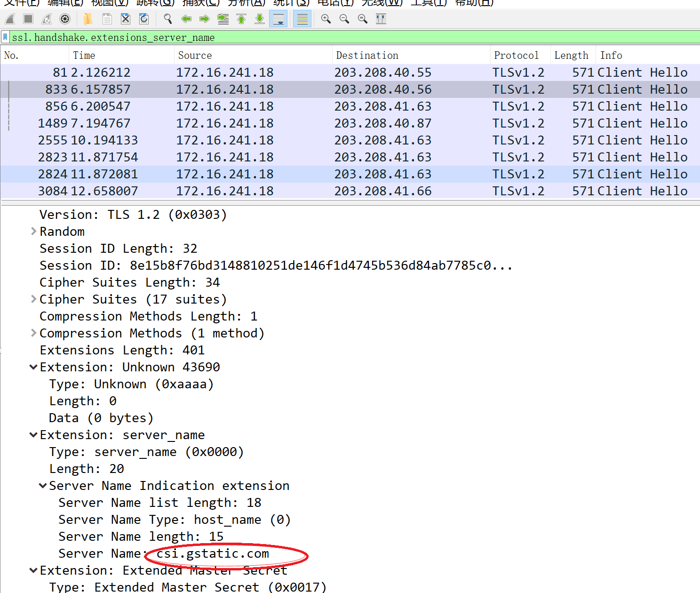Select packet number 2823

[x=350, y=157]
